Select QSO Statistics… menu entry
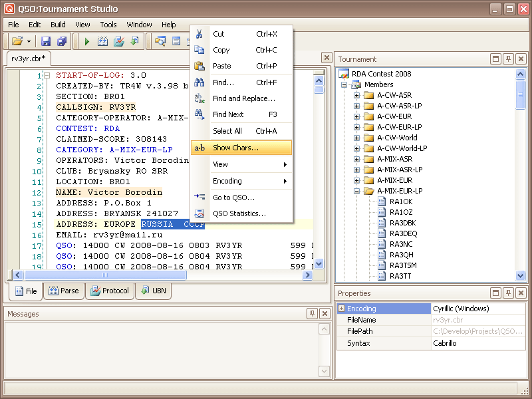Viewport: 532px width, 399px height. 239,213
